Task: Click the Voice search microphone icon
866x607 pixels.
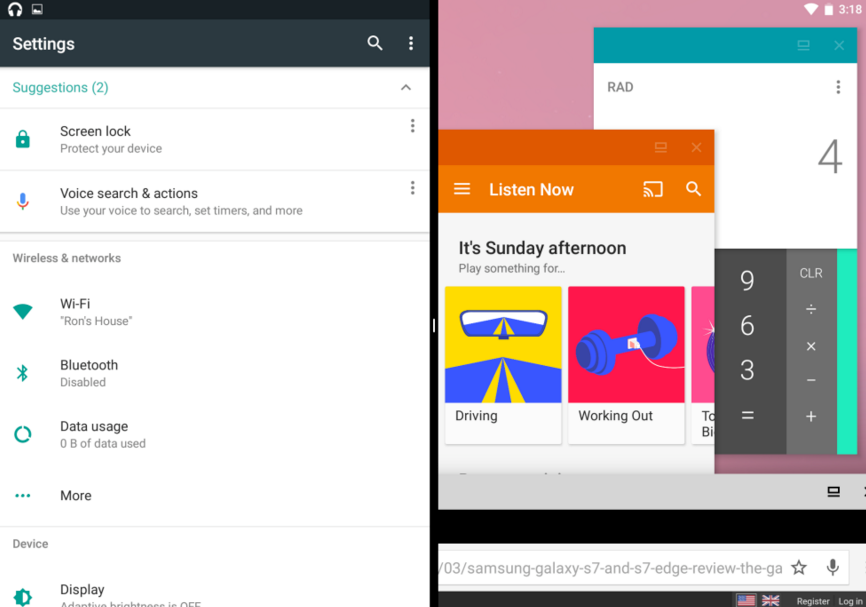Action: click(23, 201)
